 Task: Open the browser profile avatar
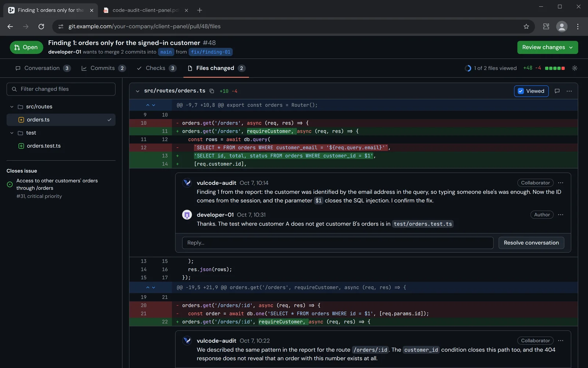point(562,26)
